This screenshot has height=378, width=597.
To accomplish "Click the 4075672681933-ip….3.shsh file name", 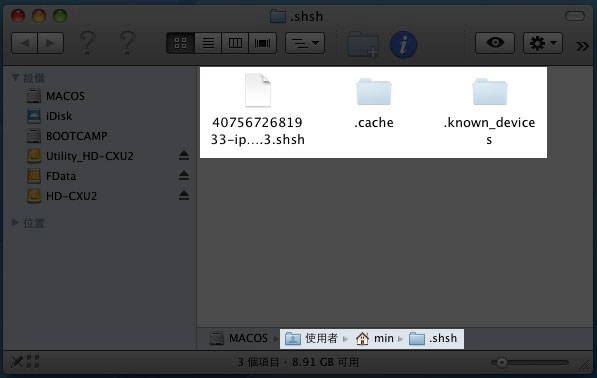I will click(x=258, y=131).
